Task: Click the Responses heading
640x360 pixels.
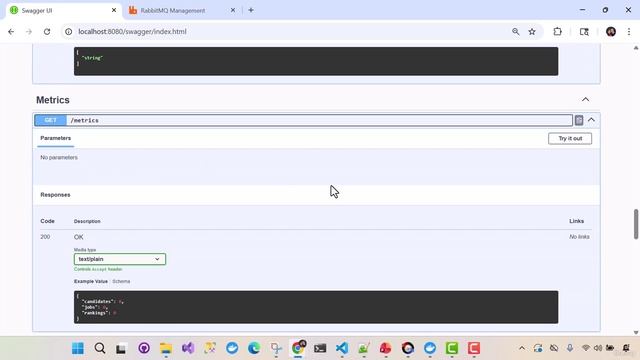Action: click(x=55, y=195)
